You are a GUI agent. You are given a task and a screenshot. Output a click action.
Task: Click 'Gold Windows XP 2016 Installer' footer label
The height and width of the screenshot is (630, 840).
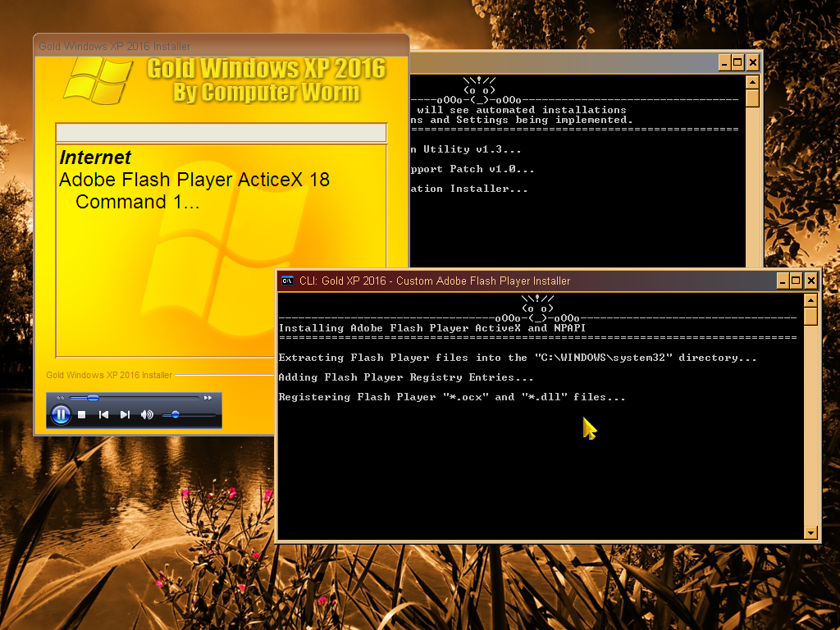tap(109, 375)
